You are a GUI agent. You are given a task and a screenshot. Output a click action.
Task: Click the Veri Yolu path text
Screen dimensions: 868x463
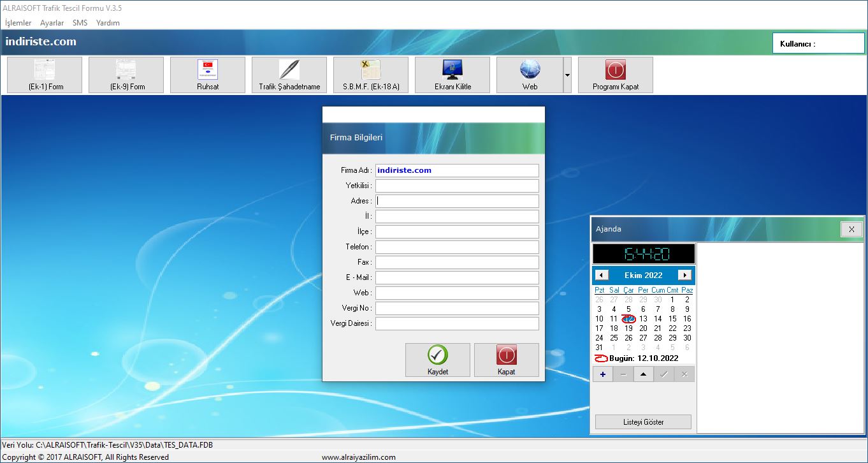pyautogui.click(x=108, y=445)
